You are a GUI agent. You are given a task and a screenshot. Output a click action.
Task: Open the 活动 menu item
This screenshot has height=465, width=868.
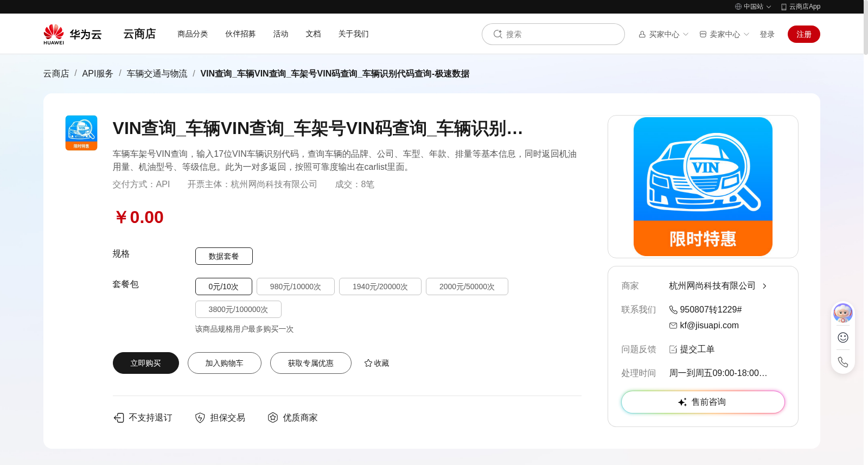coord(280,34)
